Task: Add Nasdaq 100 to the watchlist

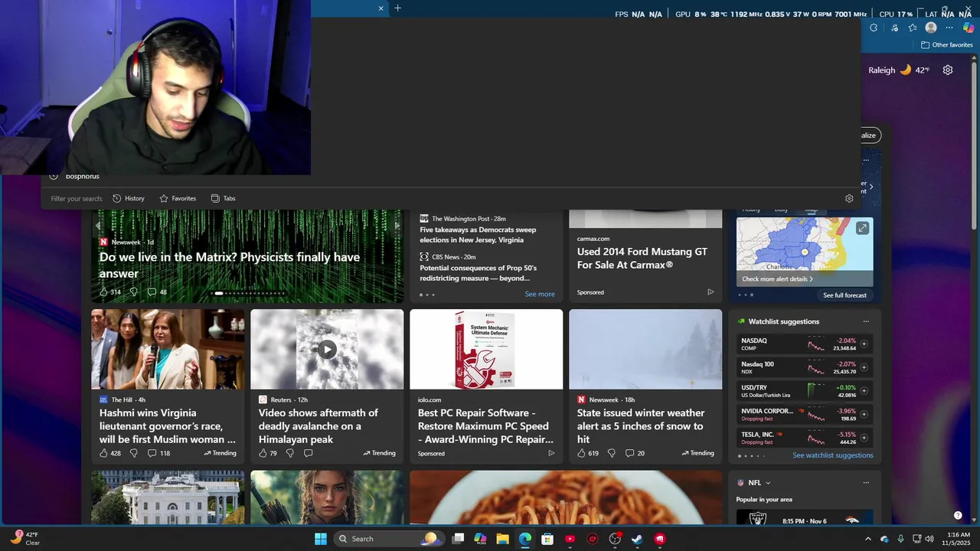Action: click(864, 367)
